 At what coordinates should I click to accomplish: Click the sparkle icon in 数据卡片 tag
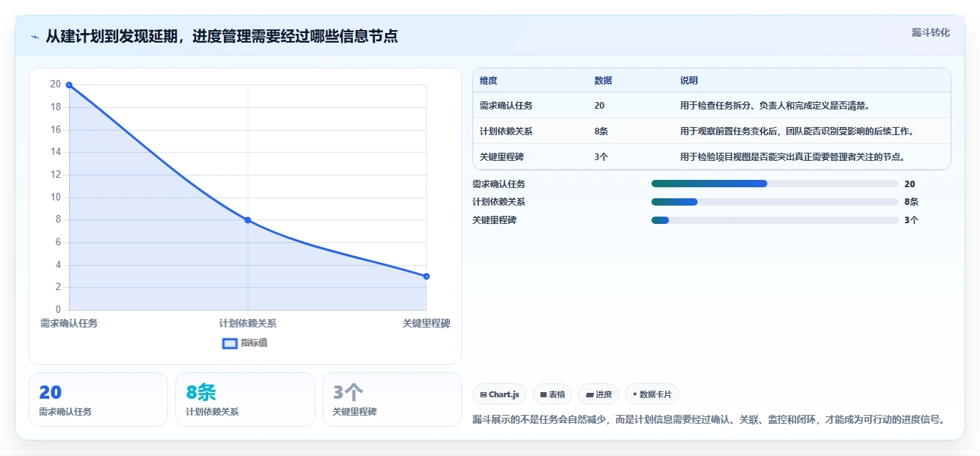click(635, 394)
